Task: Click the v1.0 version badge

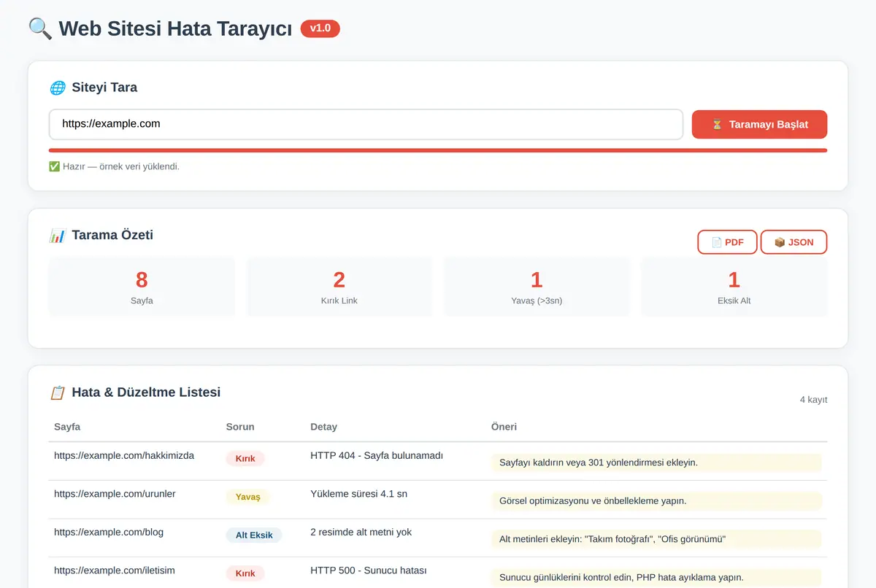Action: pos(320,28)
